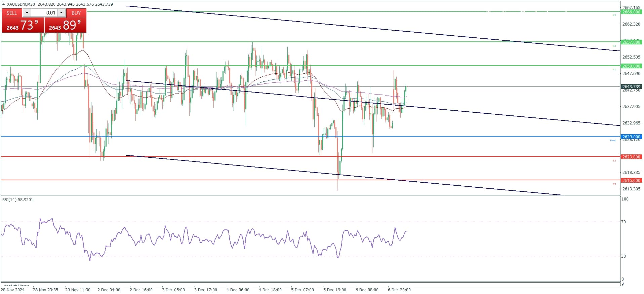
Task: Click the 2 Dec 16:00 time label
Action: 141,290
